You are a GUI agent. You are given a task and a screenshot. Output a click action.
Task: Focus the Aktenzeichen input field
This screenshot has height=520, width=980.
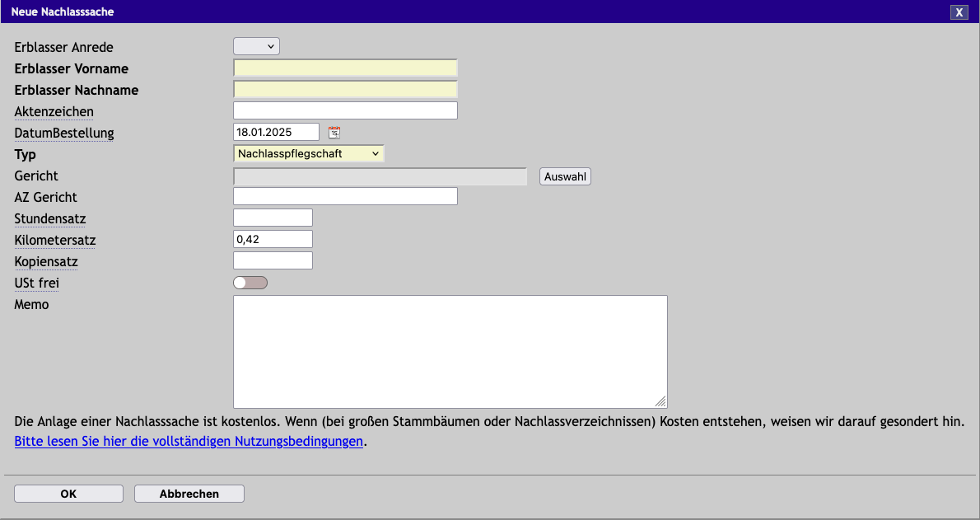click(345, 110)
